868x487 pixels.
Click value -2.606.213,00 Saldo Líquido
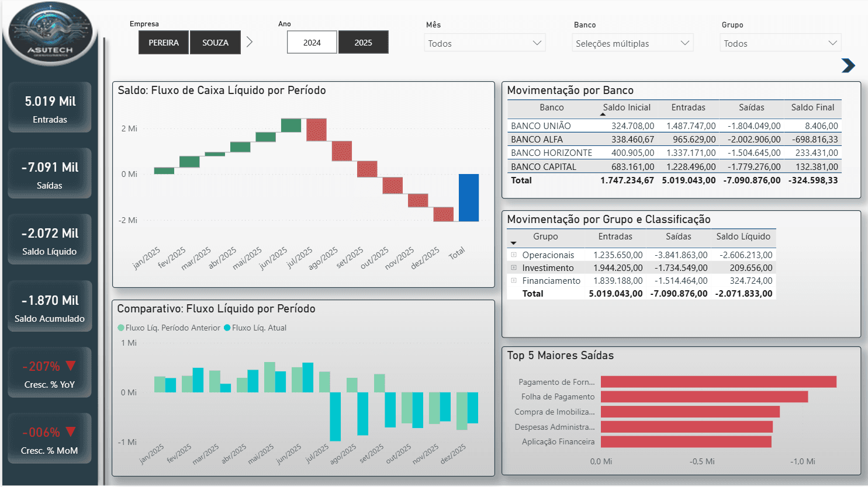coord(746,255)
